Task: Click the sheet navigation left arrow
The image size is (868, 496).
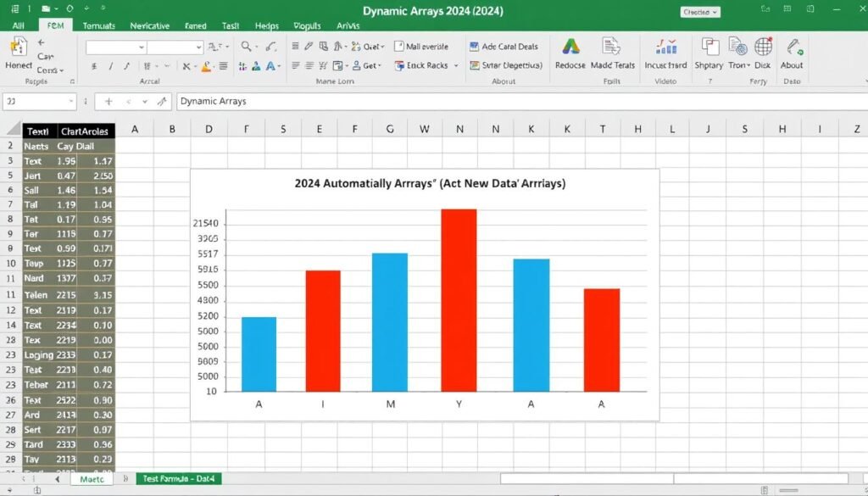Action: (57, 479)
